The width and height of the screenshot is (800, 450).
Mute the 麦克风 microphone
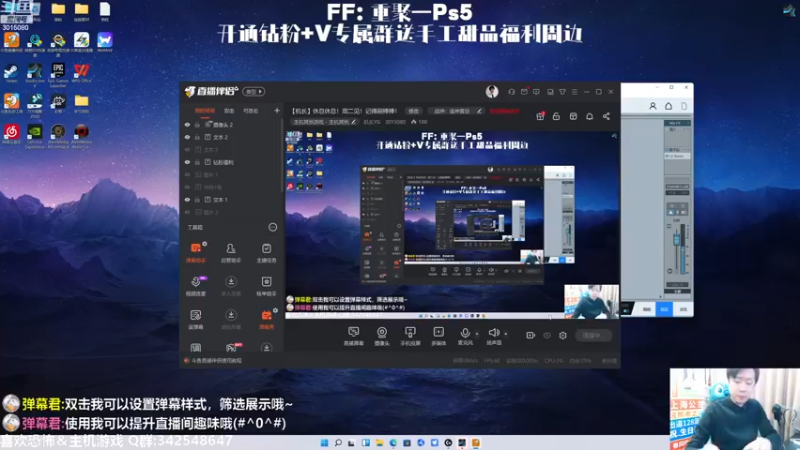point(465,334)
